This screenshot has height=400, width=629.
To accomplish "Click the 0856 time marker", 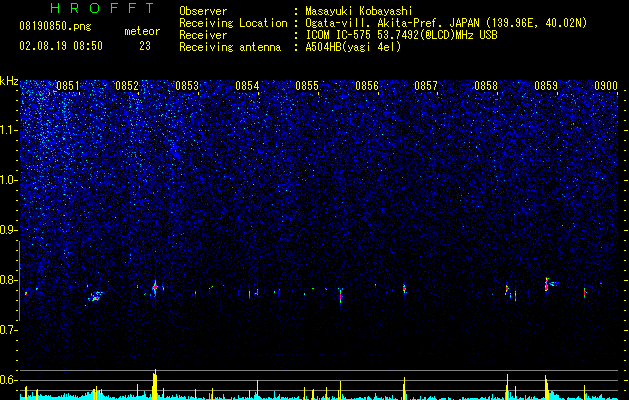I will coord(367,86).
